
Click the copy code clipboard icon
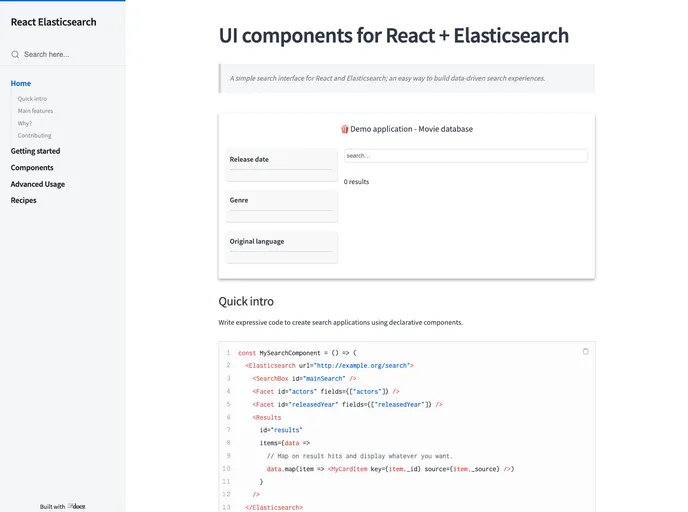pos(585,351)
